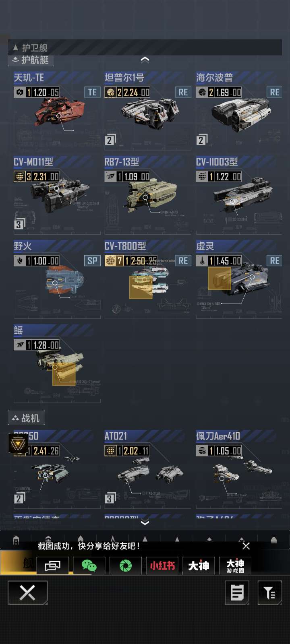
Task: Share screenshot to WeChat
Action: (x=89, y=566)
